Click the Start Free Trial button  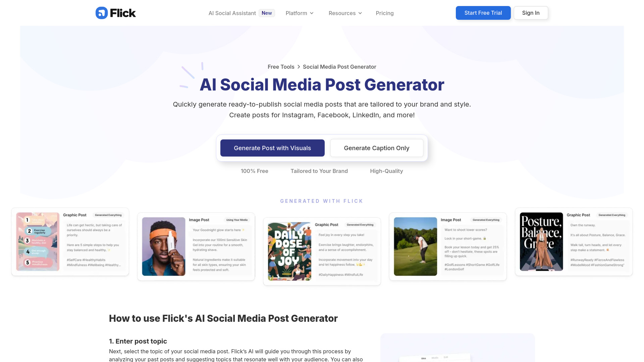pyautogui.click(x=483, y=13)
